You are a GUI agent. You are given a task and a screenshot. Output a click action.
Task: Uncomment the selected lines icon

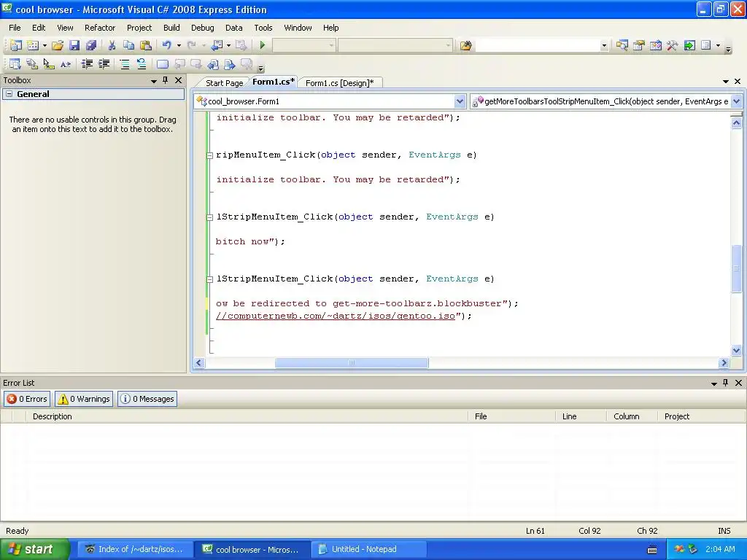point(142,64)
